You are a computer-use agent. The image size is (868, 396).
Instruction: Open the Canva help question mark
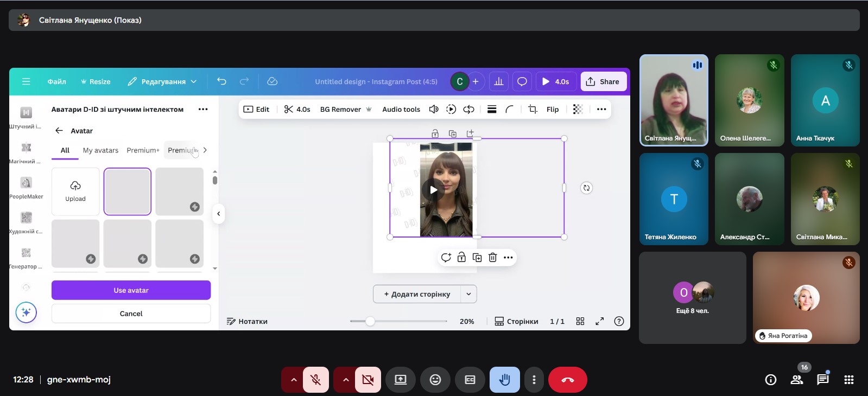tap(619, 321)
